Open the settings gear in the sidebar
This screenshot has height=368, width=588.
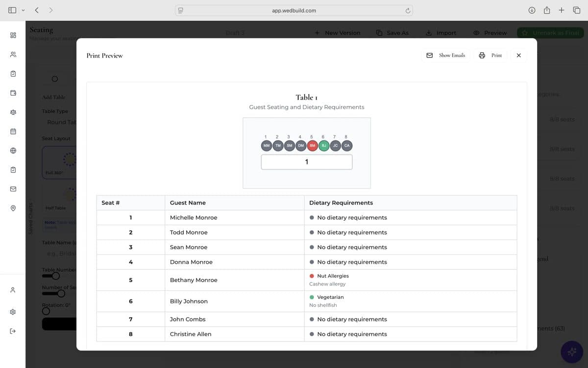click(x=13, y=312)
